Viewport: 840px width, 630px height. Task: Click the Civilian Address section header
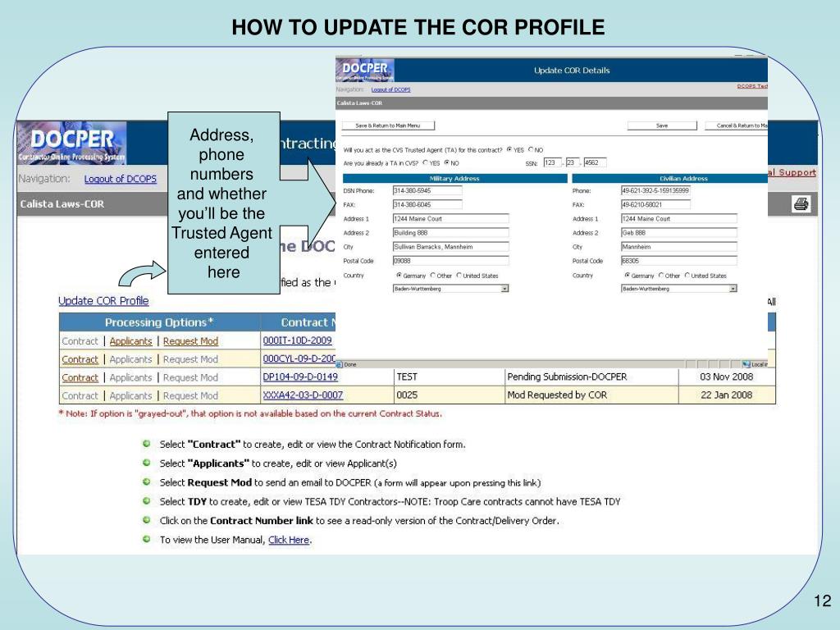click(x=670, y=178)
